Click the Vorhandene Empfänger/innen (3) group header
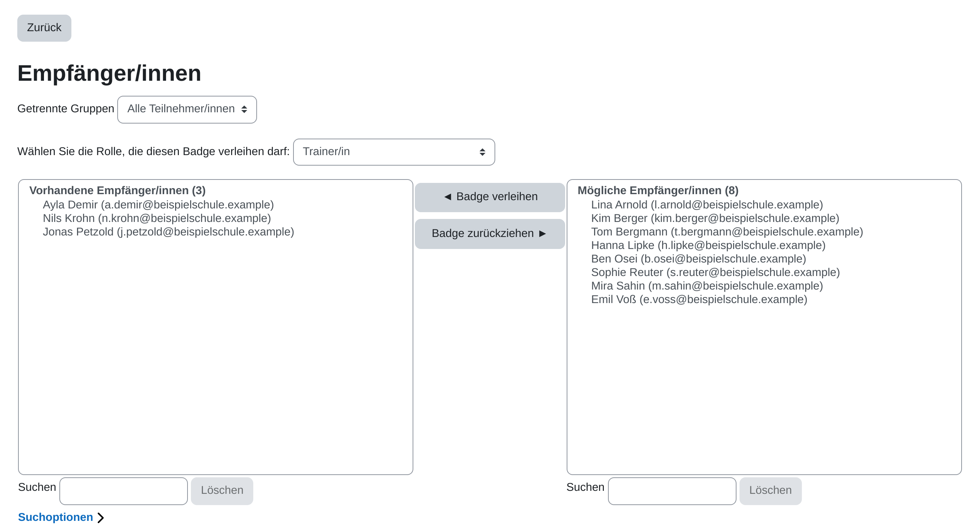 [x=118, y=190]
